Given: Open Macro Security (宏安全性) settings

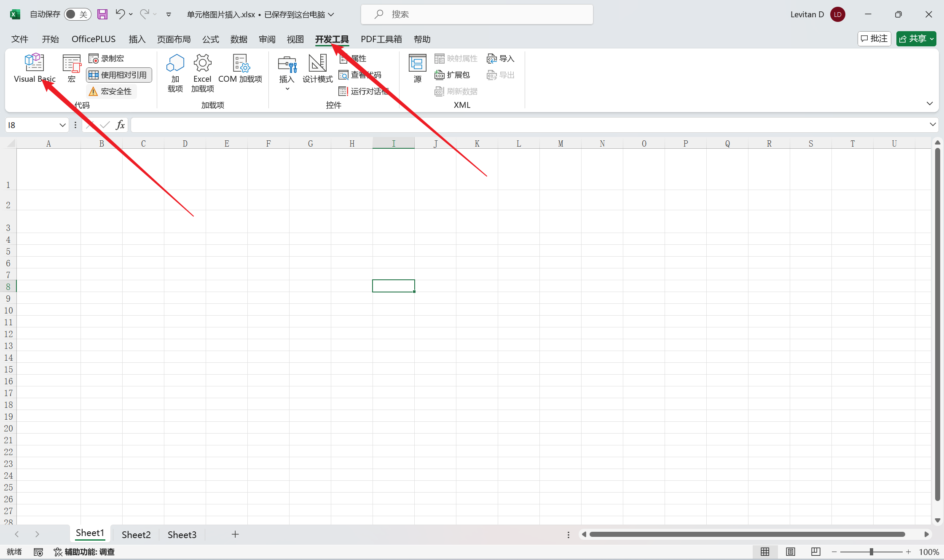Looking at the screenshot, I should pos(111,91).
